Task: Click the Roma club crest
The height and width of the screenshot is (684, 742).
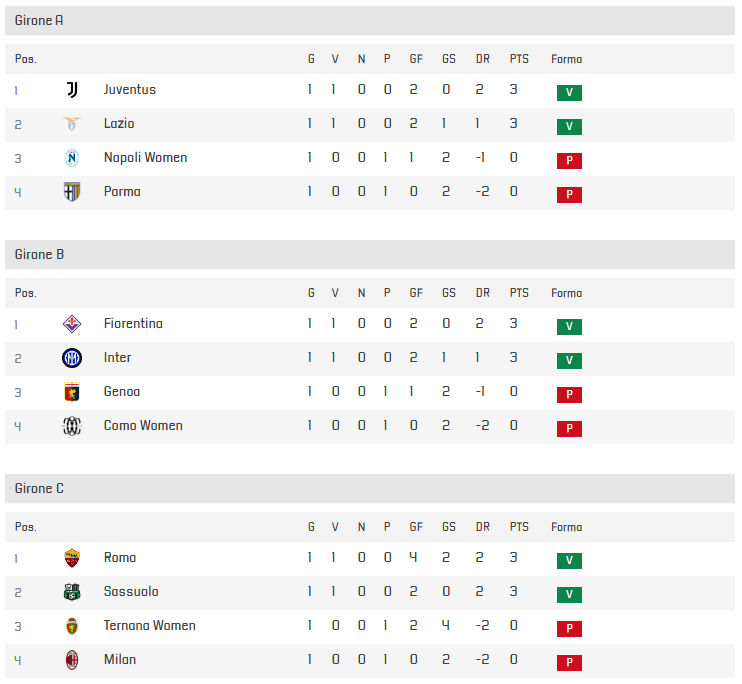Action: click(72, 558)
